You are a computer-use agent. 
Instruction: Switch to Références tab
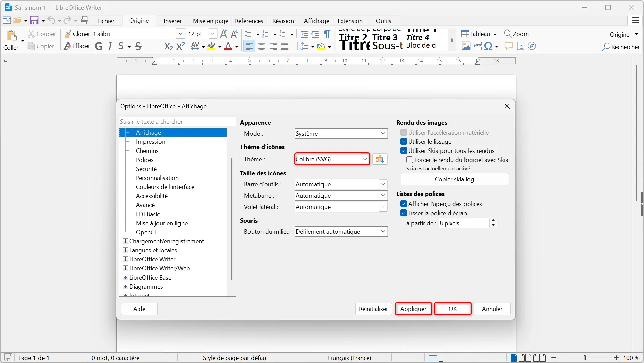(x=249, y=21)
